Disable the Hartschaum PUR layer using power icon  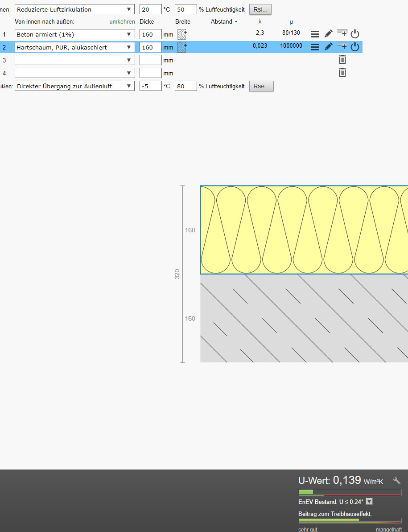click(x=355, y=47)
